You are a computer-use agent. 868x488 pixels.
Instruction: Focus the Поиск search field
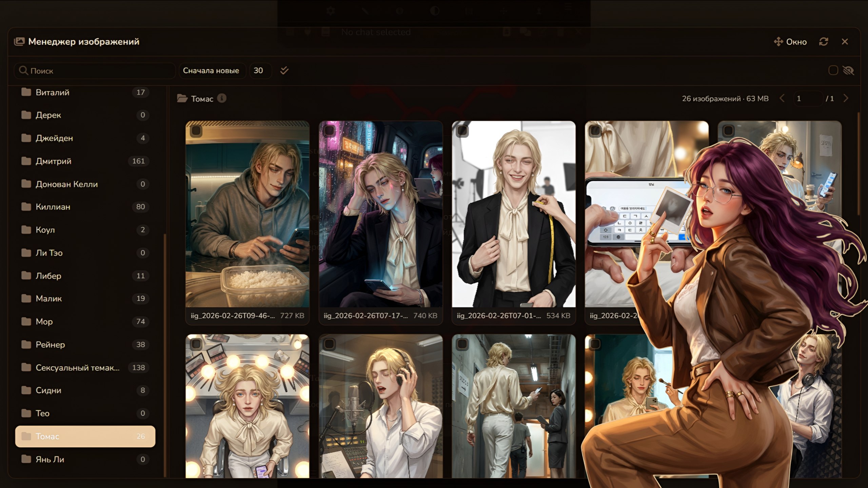click(x=95, y=70)
